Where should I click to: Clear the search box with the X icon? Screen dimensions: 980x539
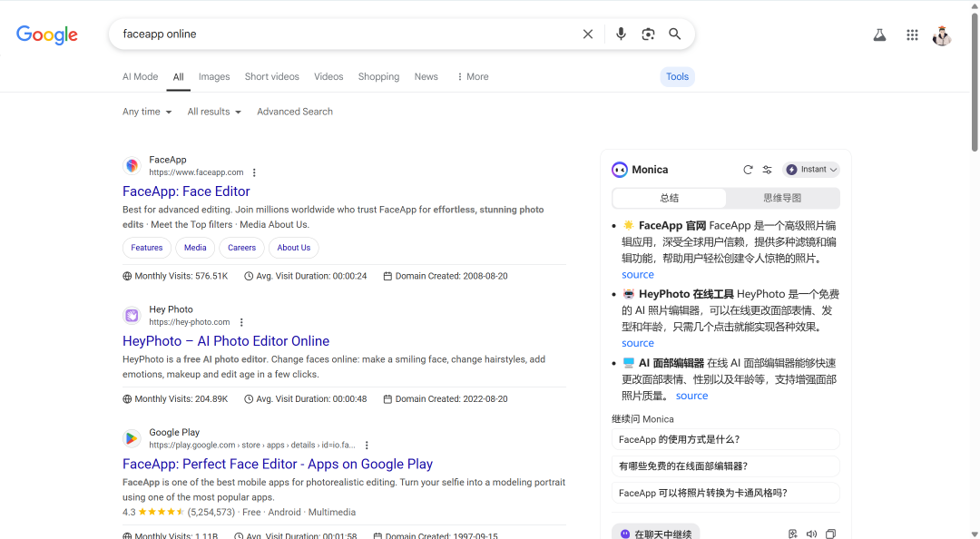pos(587,34)
